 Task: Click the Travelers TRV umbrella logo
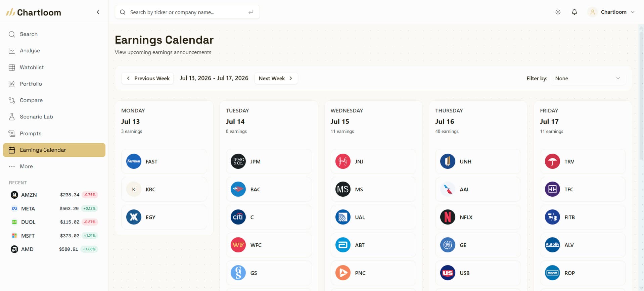[552, 161]
